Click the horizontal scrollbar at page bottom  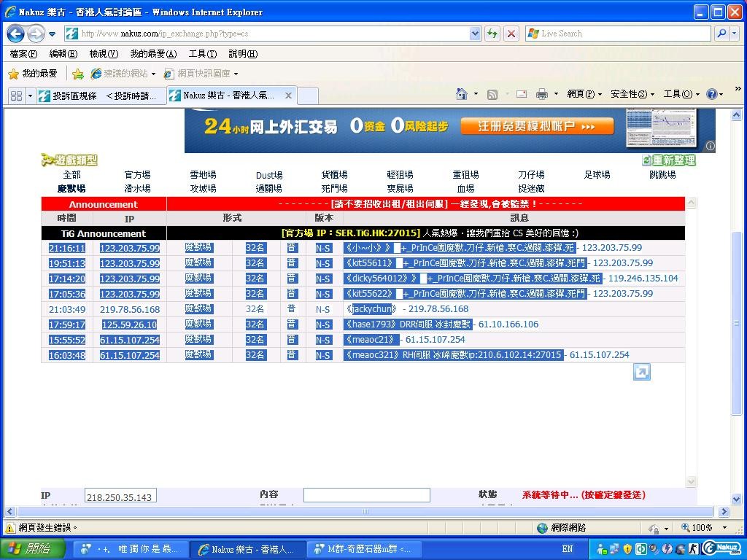point(365,512)
